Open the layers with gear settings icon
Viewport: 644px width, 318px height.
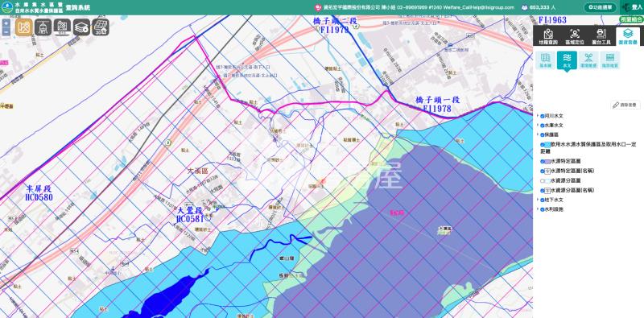tap(81, 27)
